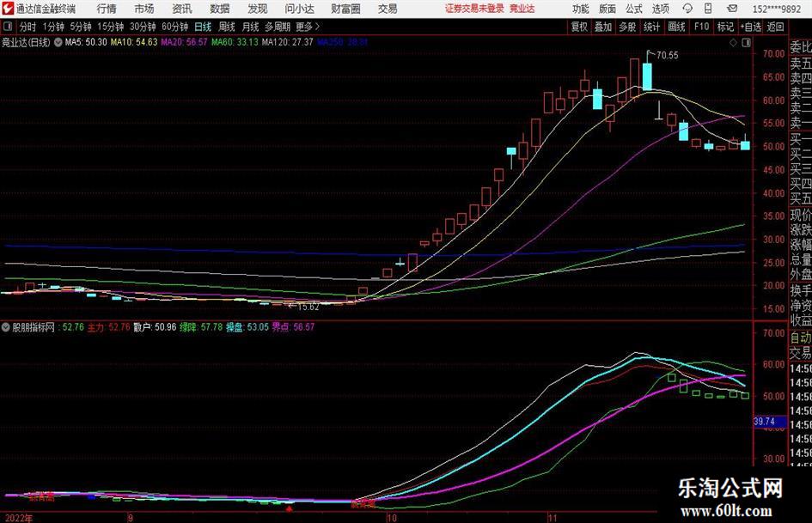
Task: Click the 70.55 high price label
Action: point(667,56)
